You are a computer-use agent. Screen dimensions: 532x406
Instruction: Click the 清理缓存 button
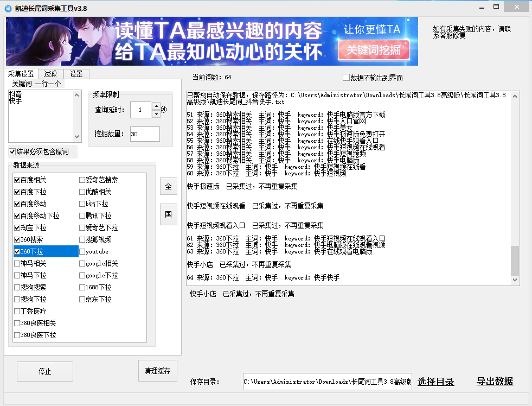click(157, 371)
